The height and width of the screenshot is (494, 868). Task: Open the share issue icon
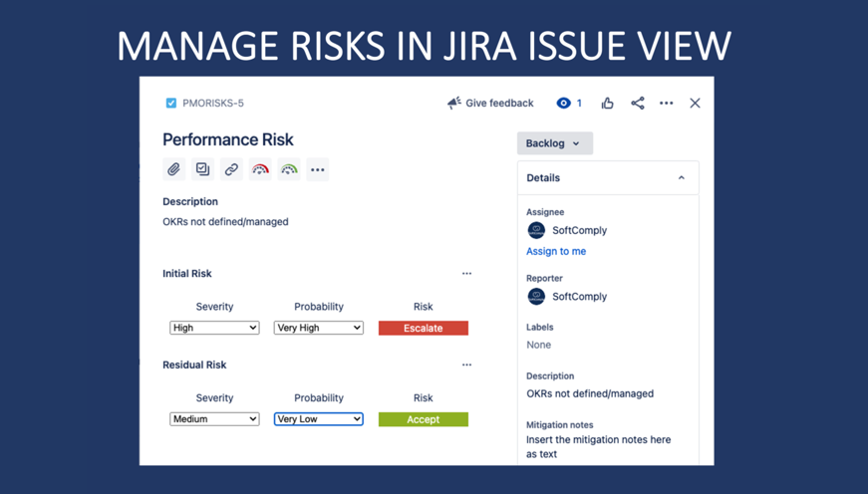637,103
